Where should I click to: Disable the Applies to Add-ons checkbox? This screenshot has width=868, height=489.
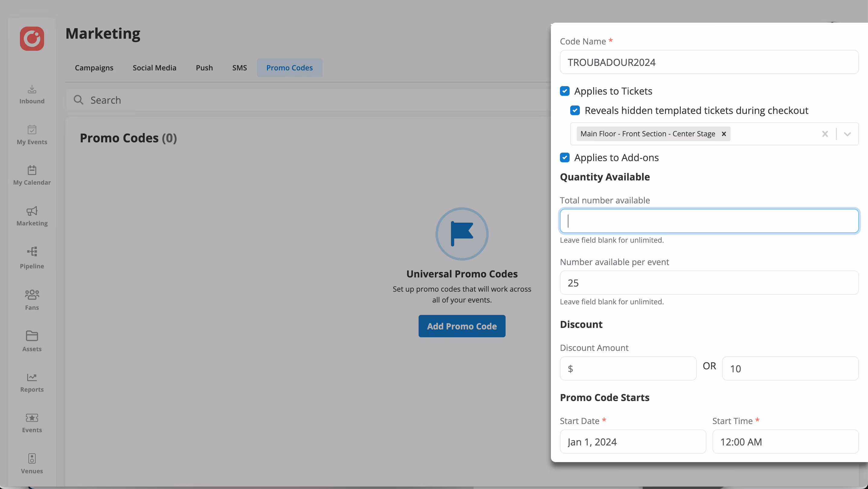pos(565,157)
